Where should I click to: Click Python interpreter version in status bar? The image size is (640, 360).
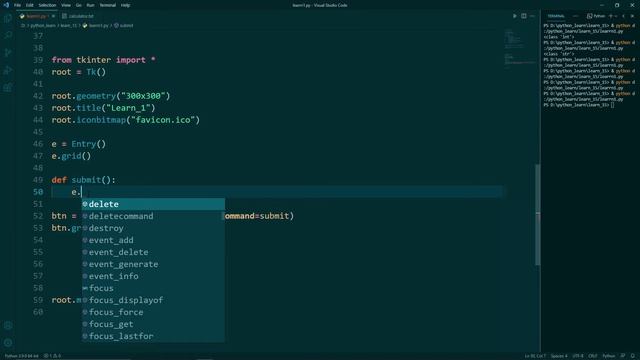(x=22, y=356)
